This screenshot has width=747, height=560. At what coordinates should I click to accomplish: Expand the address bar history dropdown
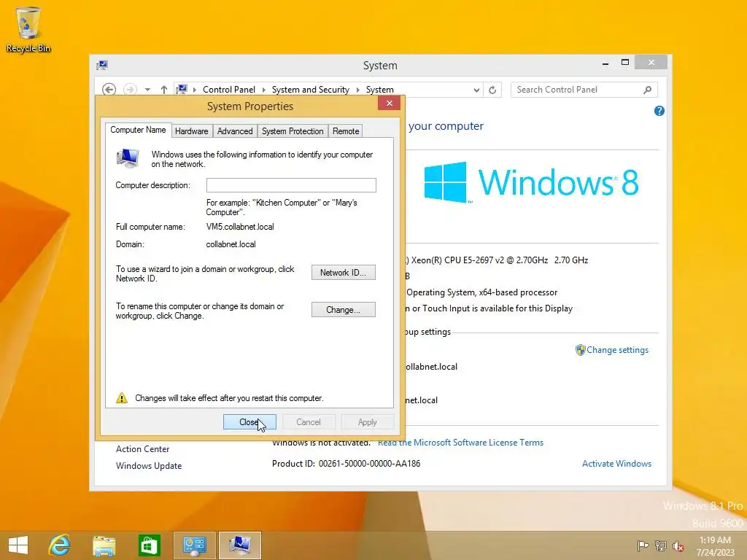coord(476,90)
